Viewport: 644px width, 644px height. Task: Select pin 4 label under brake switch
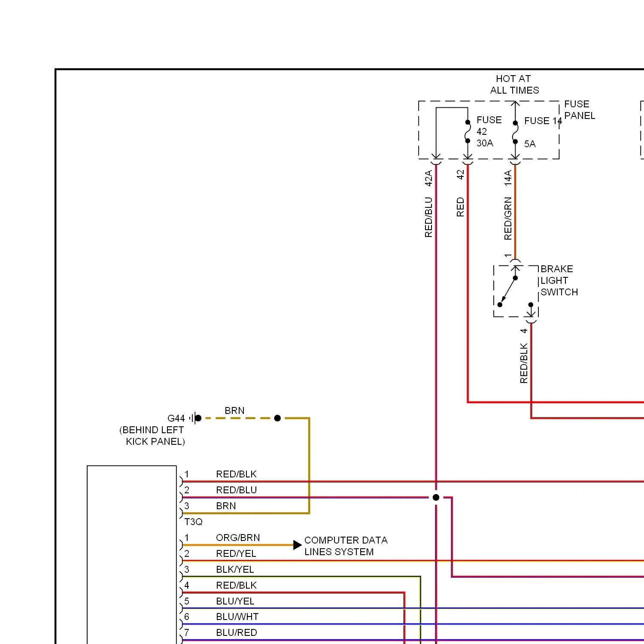pyautogui.click(x=524, y=331)
